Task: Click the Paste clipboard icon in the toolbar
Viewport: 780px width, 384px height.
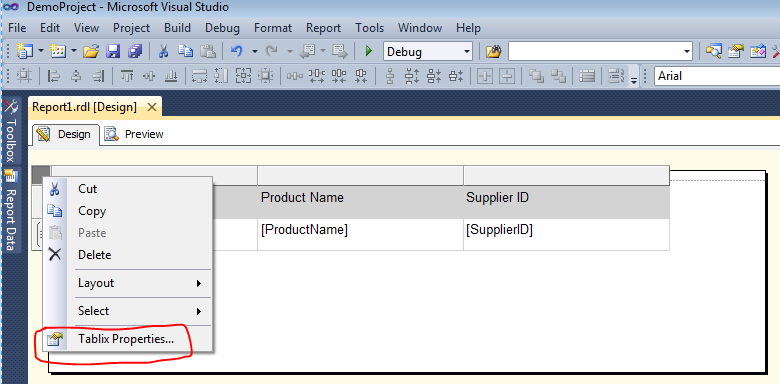Action: pos(207,51)
